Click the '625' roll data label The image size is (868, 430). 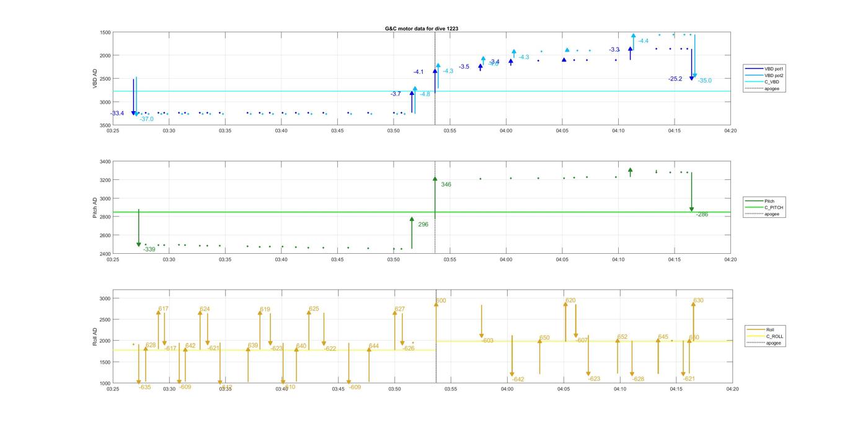point(314,309)
